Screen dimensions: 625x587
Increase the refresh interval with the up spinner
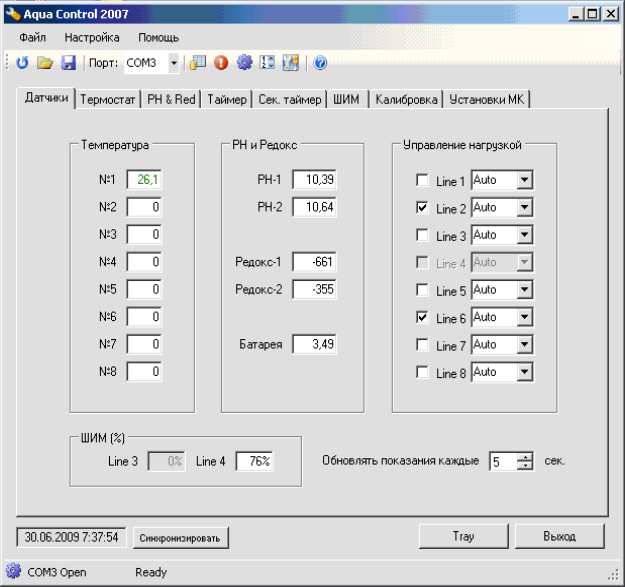coord(525,456)
